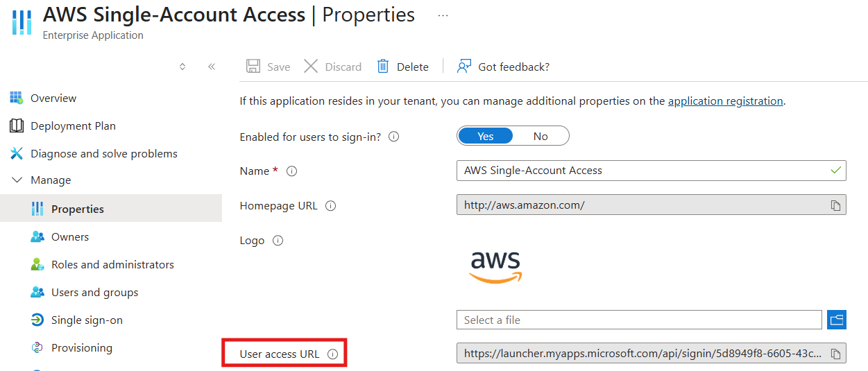Open Users and groups page
The height and width of the screenshot is (371, 868).
click(94, 293)
